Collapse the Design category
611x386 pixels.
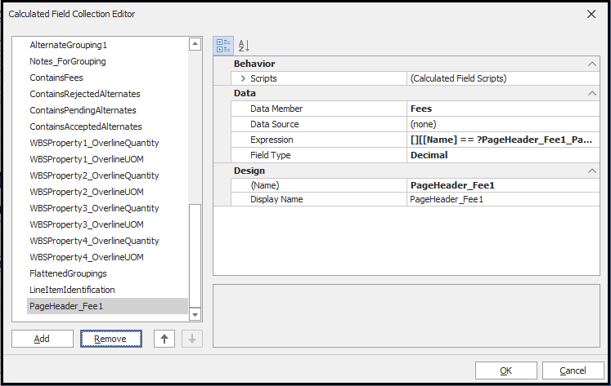[x=592, y=171]
